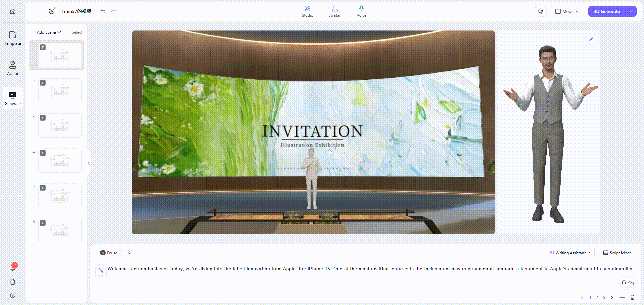The width and height of the screenshot is (644, 305).
Task: Delete script page using trash icon
Action: (x=633, y=297)
